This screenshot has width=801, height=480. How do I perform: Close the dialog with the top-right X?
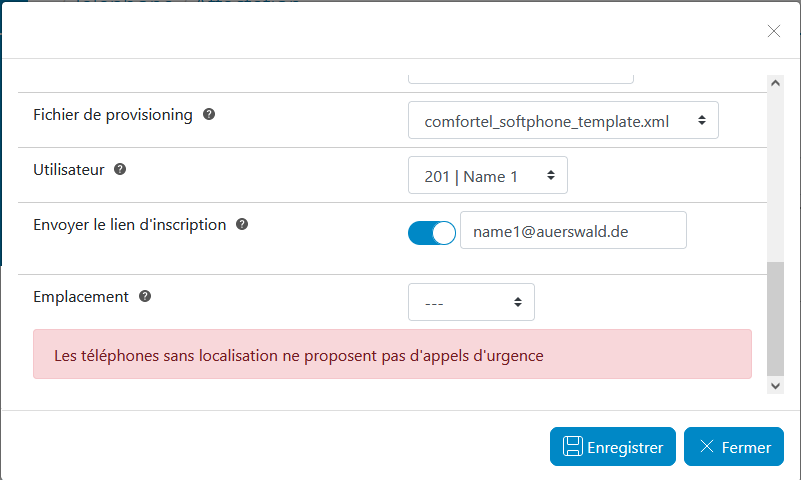(x=773, y=31)
